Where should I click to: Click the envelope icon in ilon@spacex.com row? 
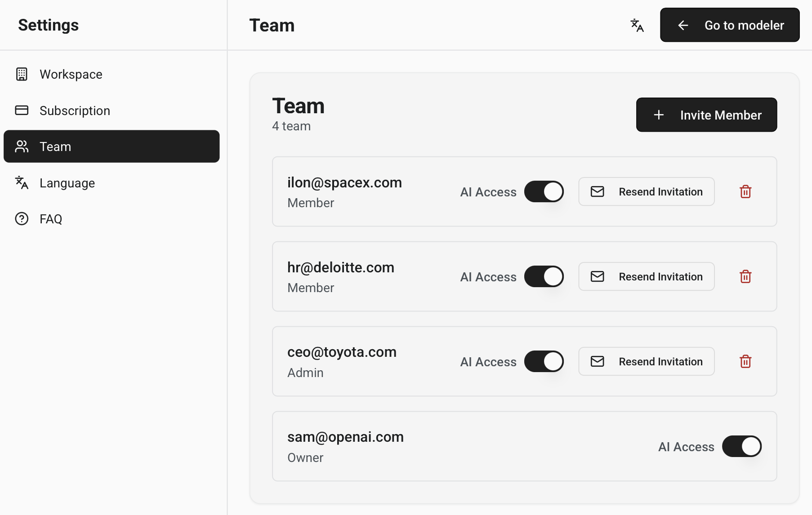click(x=597, y=191)
